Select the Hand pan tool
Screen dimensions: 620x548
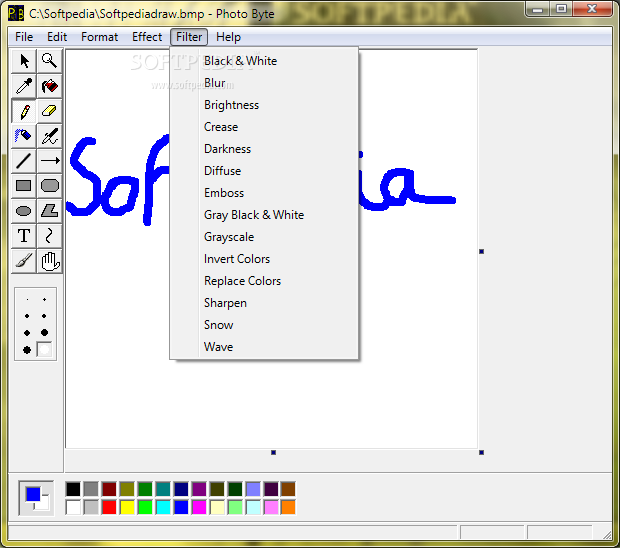[49, 261]
